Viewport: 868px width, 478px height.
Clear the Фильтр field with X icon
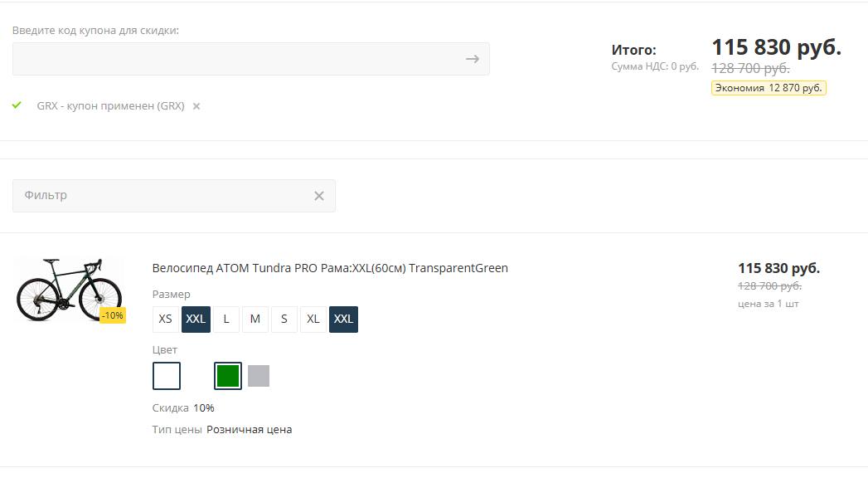(319, 196)
